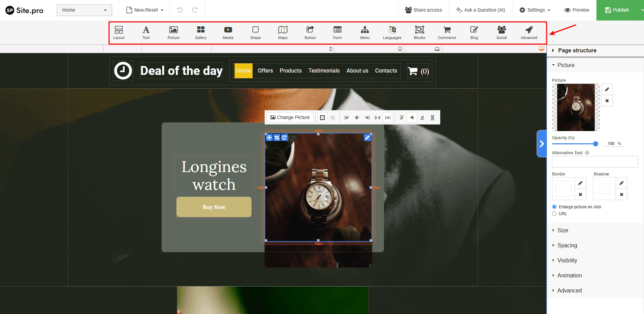Click Contacts in the site menu
Image resolution: width=644 pixels, height=314 pixels.
(x=386, y=70)
